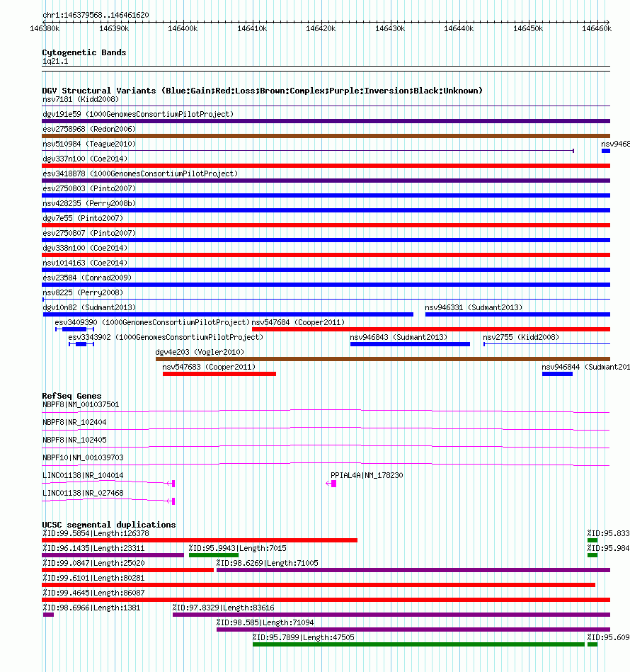Select the blue bar under nsv946331
Viewport: 630px width, 672px height.
(517, 314)
